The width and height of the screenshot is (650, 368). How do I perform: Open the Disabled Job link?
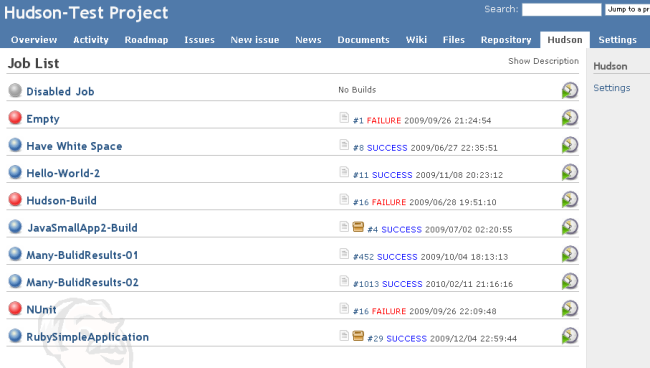(60, 91)
